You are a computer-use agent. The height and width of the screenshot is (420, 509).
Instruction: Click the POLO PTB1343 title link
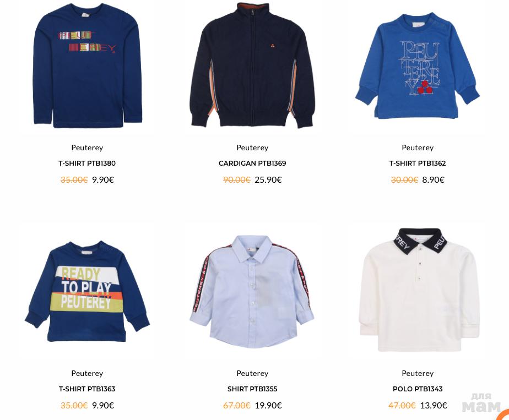[x=418, y=389]
